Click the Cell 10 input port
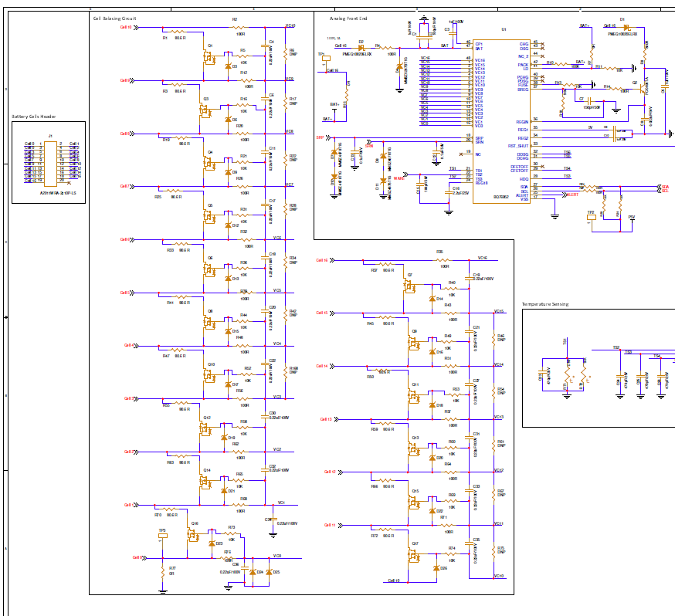This screenshot has height=616, width=675. [130, 28]
